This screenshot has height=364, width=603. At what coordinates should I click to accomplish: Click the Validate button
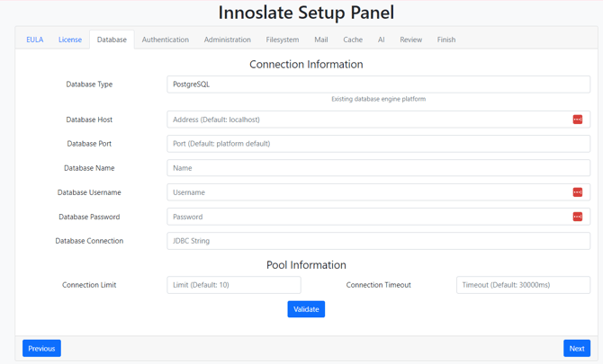tap(306, 309)
